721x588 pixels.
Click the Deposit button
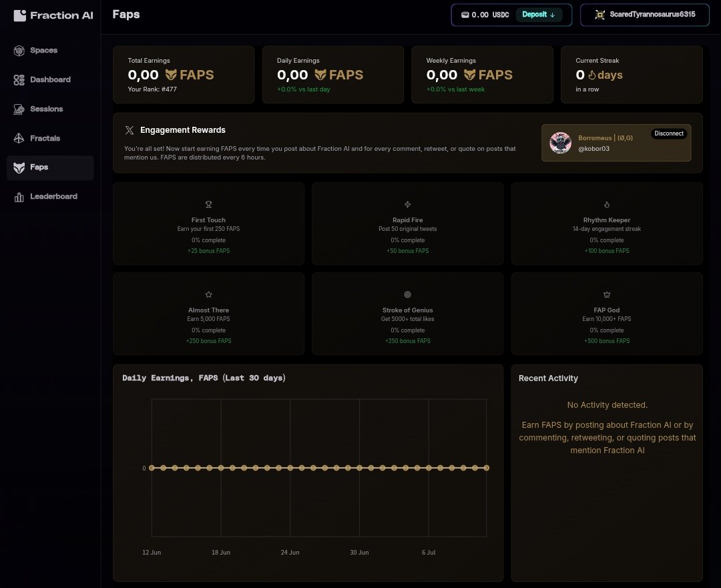pyautogui.click(x=539, y=15)
